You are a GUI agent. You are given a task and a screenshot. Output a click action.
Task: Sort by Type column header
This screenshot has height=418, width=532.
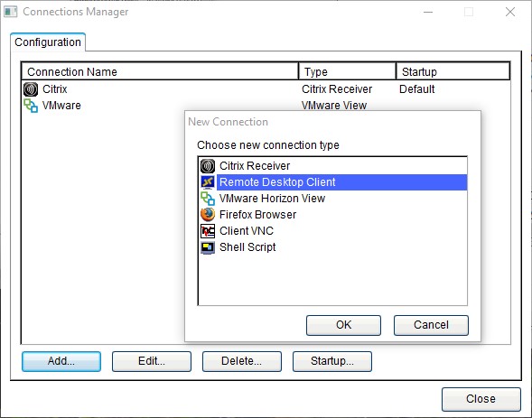click(348, 71)
